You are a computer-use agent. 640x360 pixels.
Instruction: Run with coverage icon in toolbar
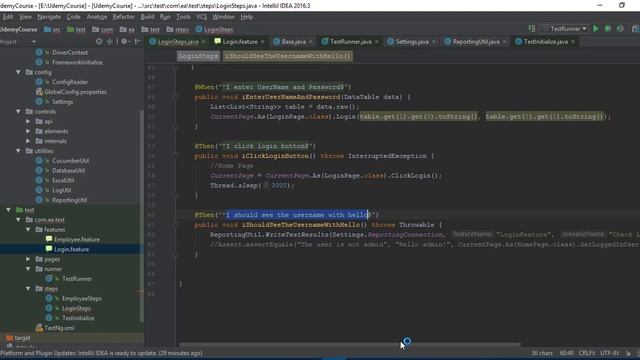tap(620, 29)
